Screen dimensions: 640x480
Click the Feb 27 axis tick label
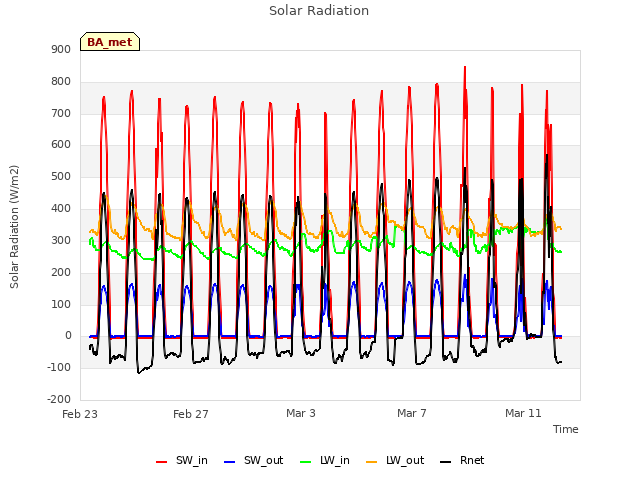tap(191, 414)
